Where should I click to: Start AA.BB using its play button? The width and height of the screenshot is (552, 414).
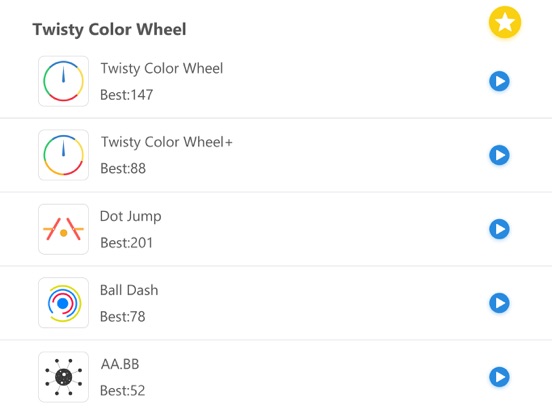499,377
